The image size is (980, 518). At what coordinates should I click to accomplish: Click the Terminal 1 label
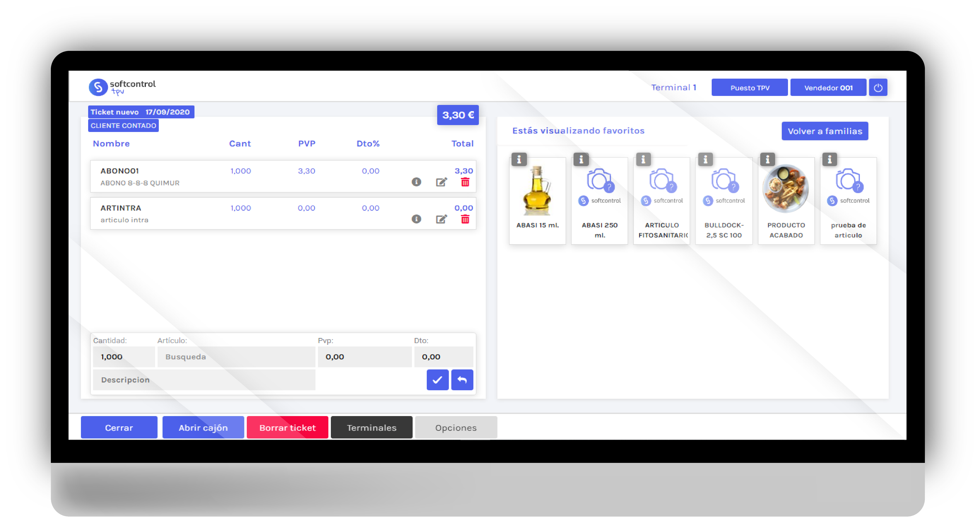tap(673, 87)
